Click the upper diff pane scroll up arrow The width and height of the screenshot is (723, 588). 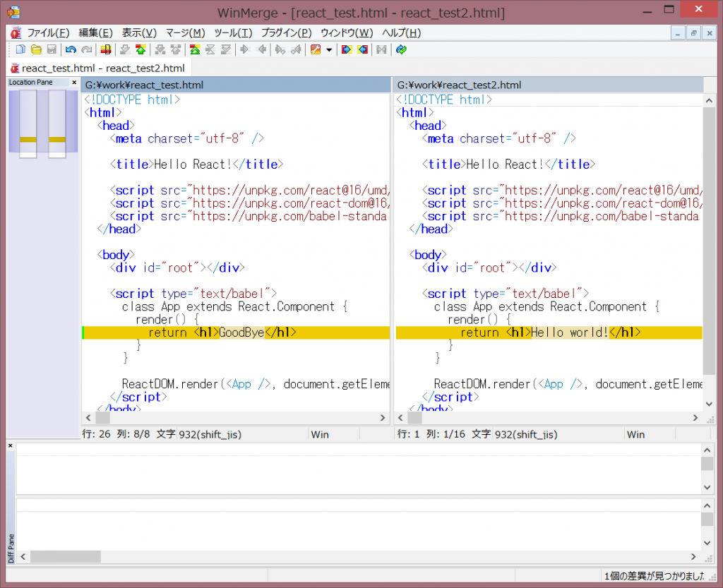pos(707,450)
